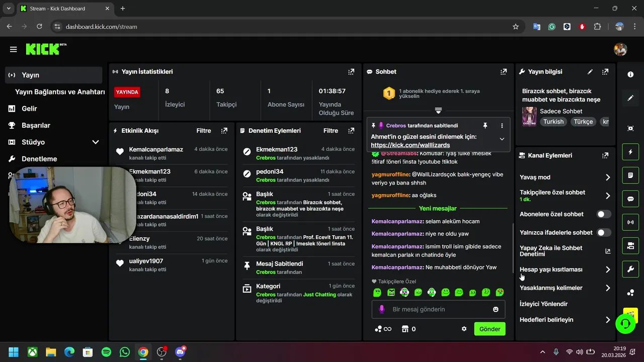
Task: Click the pin icon on pinned message
Action: 485,125
